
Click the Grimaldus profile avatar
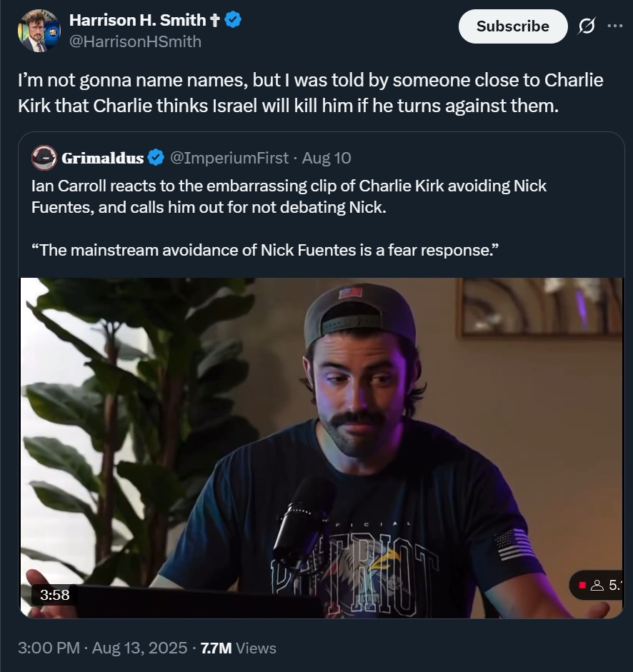tap(44, 158)
